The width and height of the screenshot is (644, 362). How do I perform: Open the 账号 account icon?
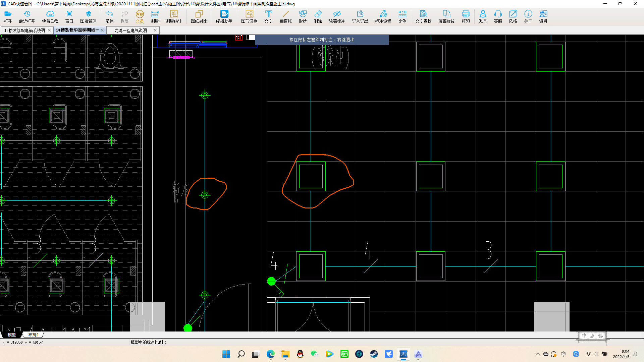point(483,16)
